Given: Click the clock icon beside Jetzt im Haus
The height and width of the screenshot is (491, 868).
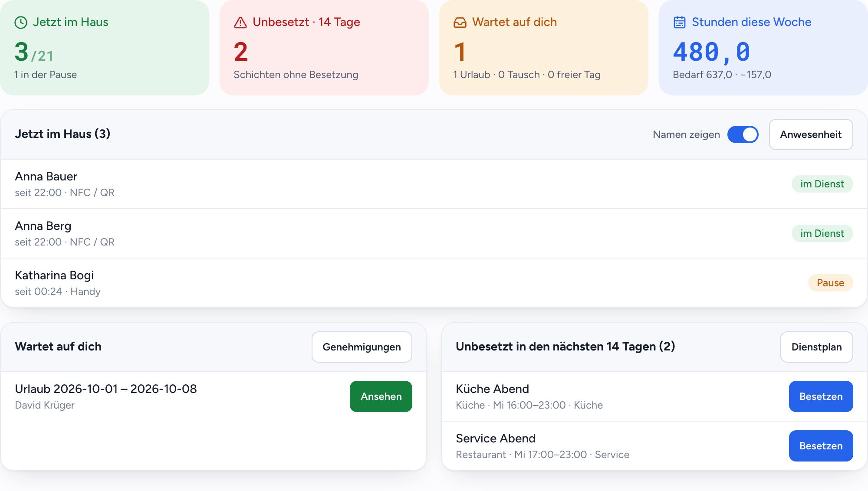Looking at the screenshot, I should [x=21, y=23].
